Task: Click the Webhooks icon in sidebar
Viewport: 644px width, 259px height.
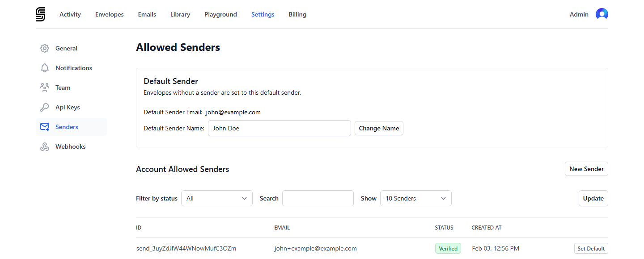Action: point(45,146)
